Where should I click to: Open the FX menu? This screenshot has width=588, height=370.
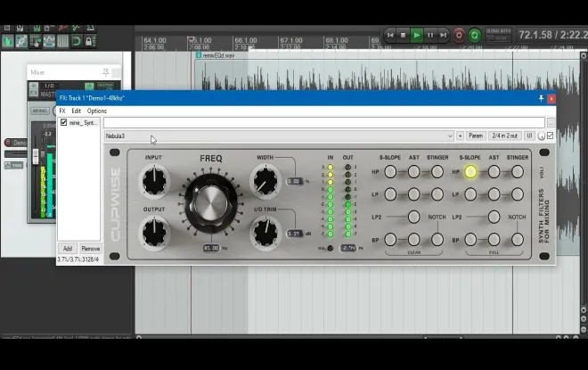(x=62, y=111)
